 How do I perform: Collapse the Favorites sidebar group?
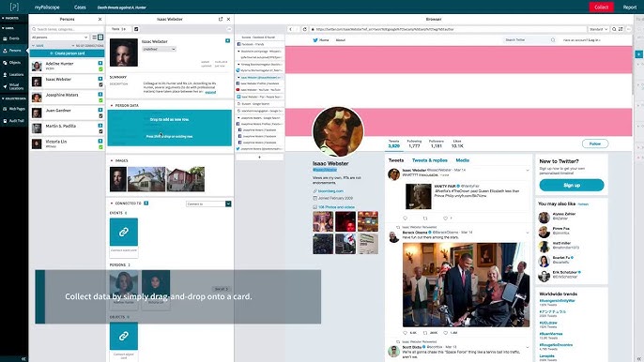click(x=10, y=19)
